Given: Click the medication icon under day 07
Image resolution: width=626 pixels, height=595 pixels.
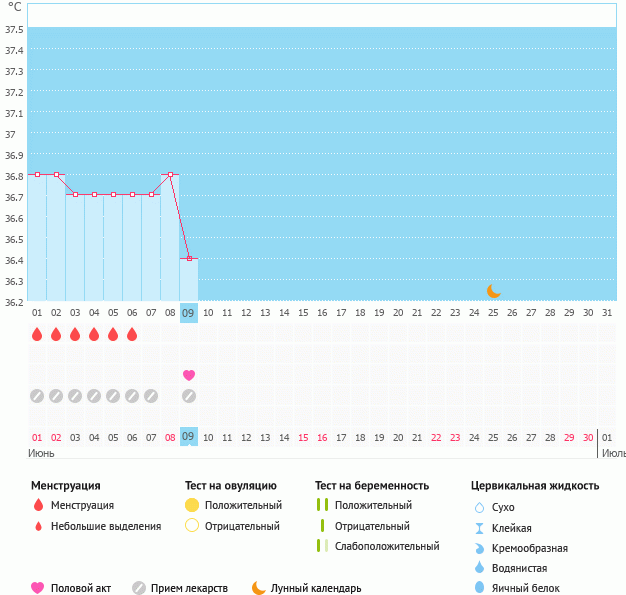Looking at the screenshot, I should point(151,396).
